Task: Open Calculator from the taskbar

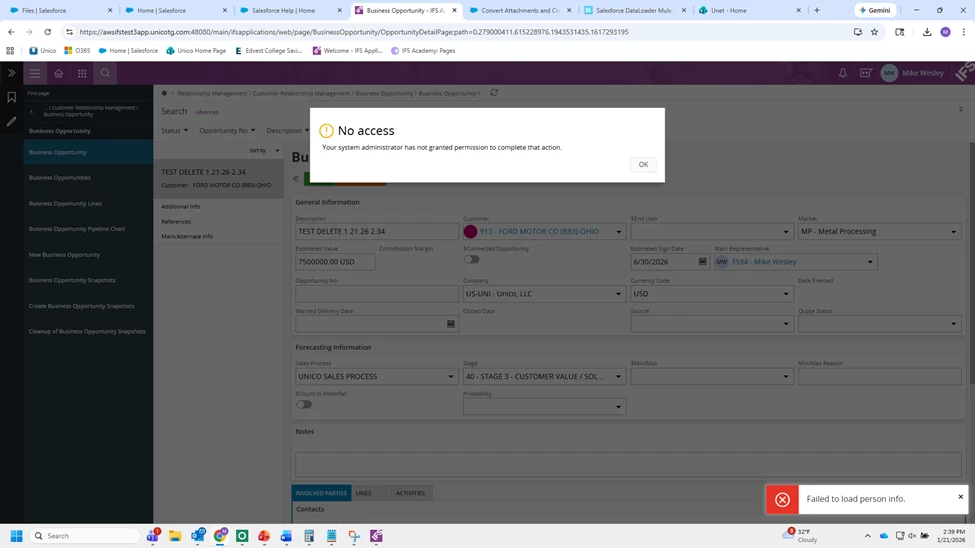Action: point(309,536)
